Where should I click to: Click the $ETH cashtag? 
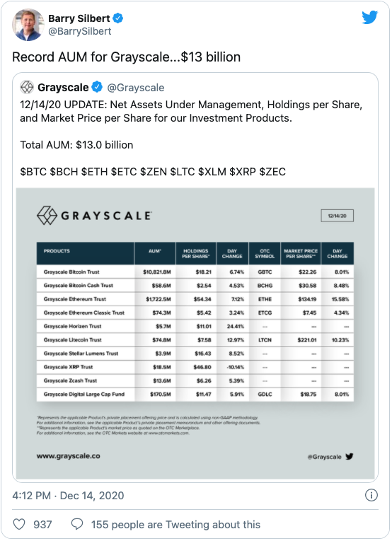94,171
